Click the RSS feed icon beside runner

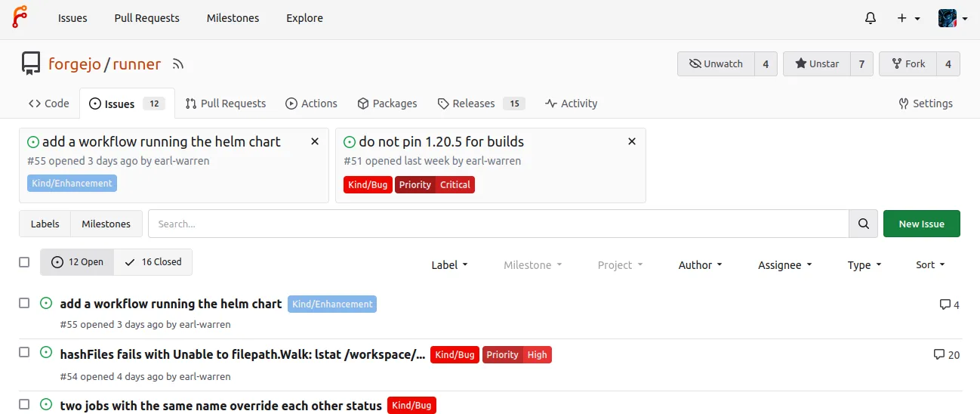click(178, 64)
